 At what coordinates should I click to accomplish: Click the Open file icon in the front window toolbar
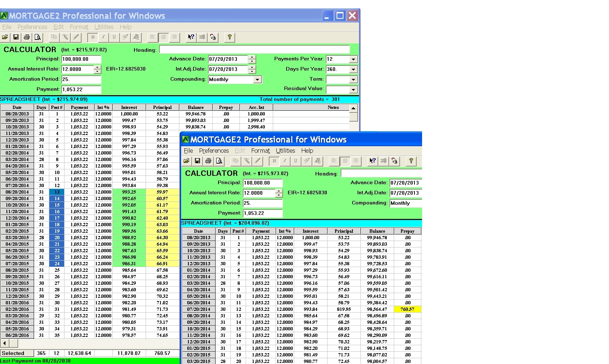187,161
